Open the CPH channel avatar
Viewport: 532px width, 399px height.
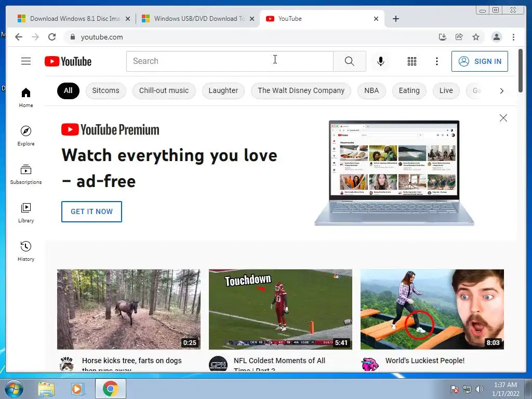[x=218, y=364]
